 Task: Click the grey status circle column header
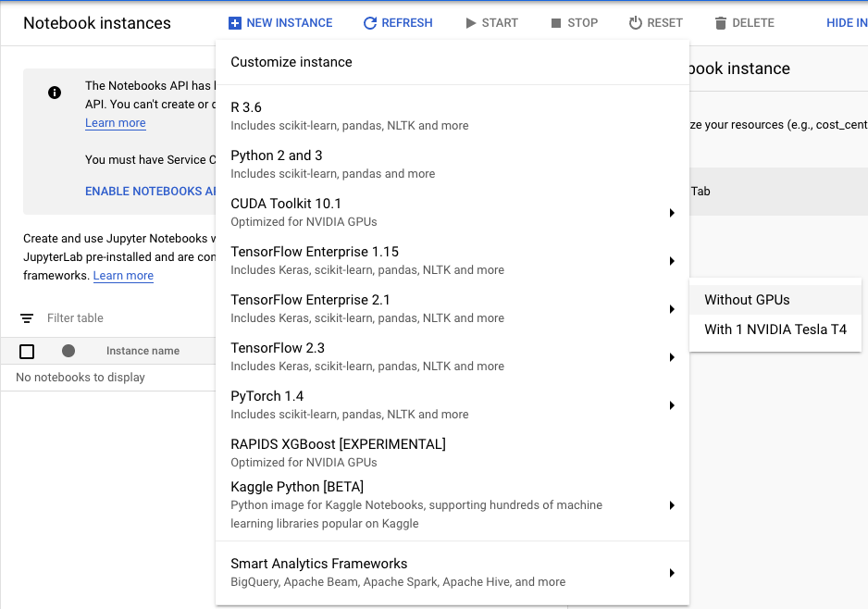tap(68, 351)
